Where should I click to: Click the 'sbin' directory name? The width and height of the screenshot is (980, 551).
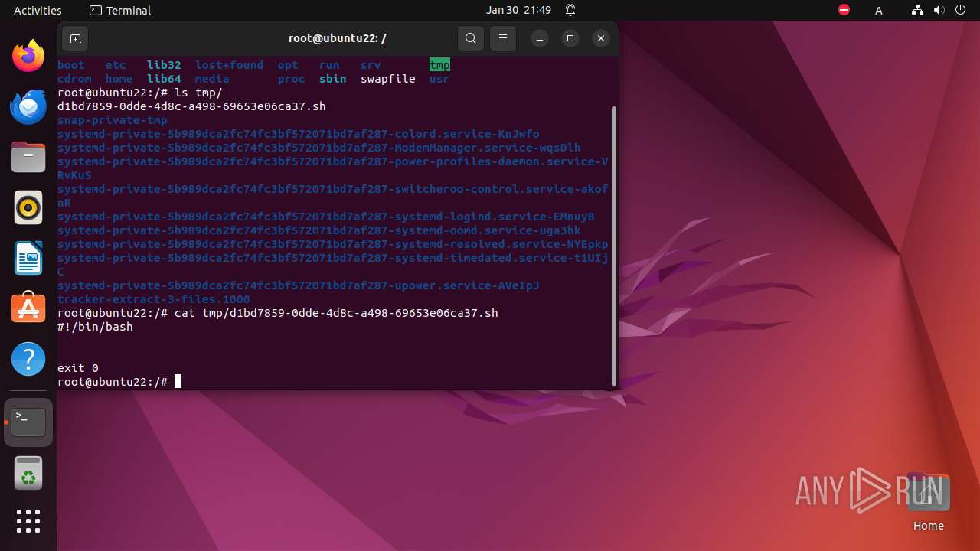333,79
